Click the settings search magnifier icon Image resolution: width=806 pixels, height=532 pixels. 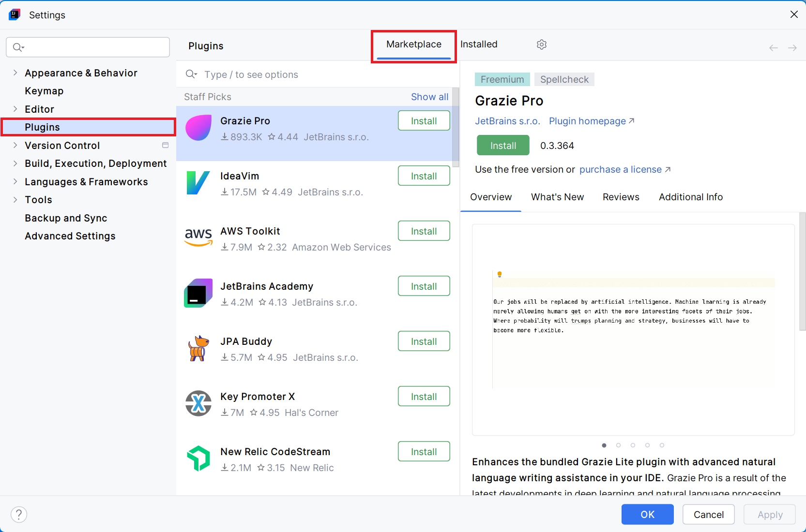tap(18, 47)
